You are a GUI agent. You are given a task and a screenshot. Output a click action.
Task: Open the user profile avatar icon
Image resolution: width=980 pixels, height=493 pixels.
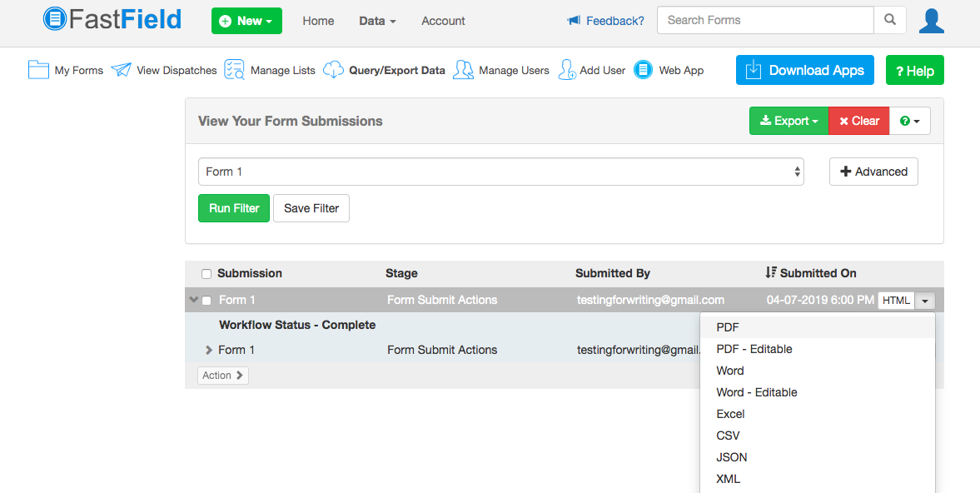coord(931,21)
